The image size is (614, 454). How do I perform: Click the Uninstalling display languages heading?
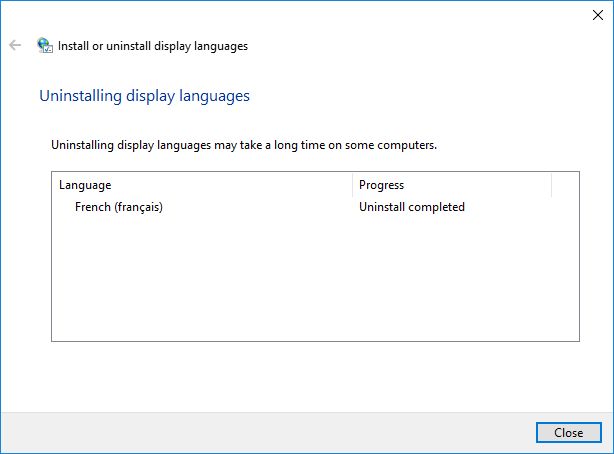[144, 96]
